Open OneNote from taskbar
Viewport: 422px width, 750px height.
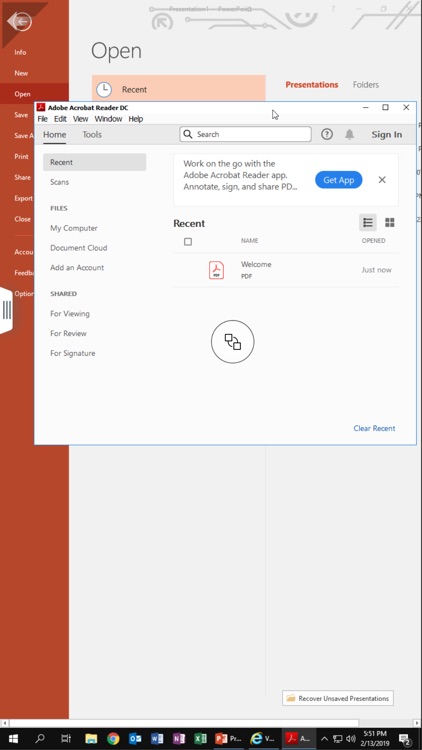tap(179, 739)
